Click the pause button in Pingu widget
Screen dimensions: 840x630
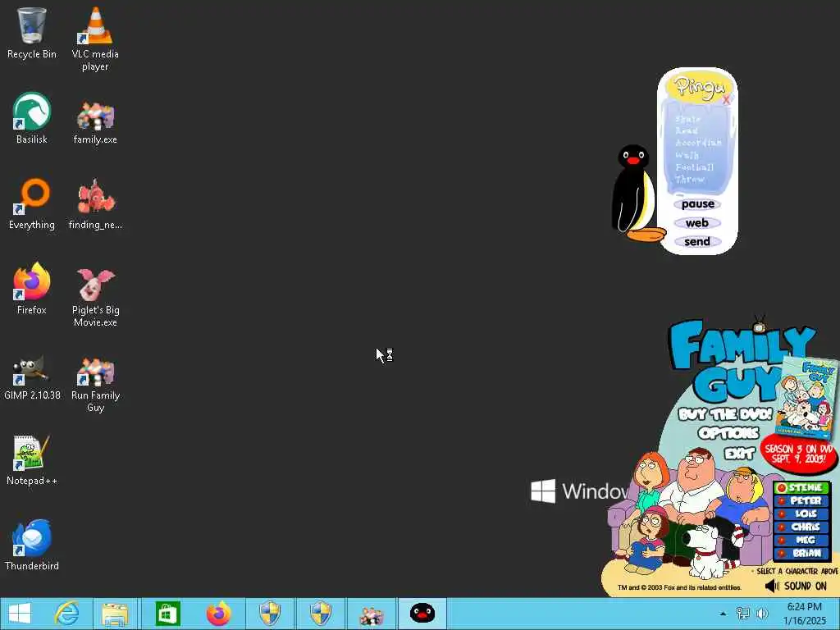(697, 204)
